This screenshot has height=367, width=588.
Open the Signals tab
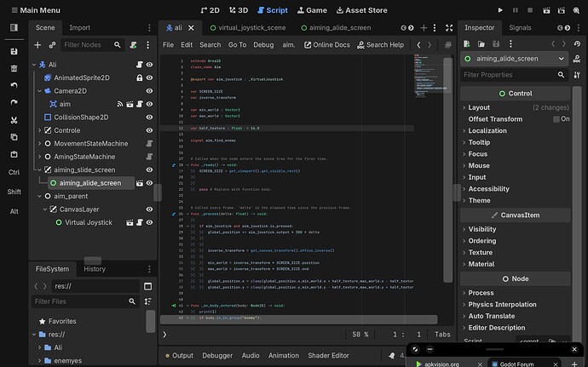(x=520, y=28)
